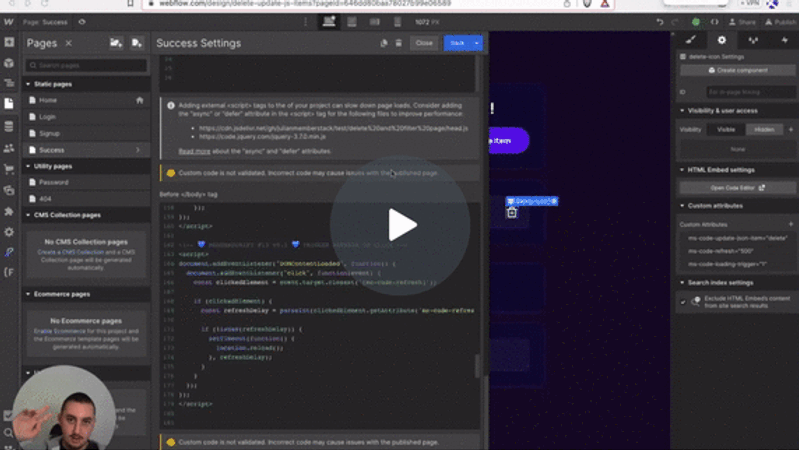
Task: Open the Add Elements panel
Action: (9, 42)
